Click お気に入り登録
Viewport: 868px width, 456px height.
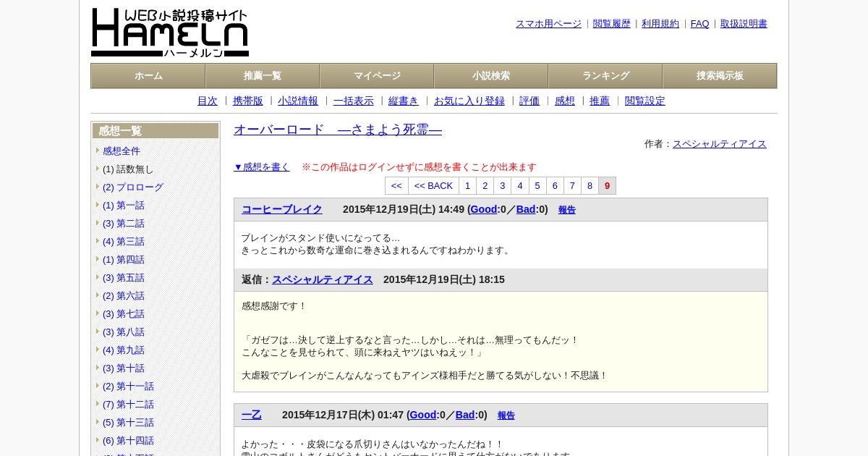(x=469, y=101)
